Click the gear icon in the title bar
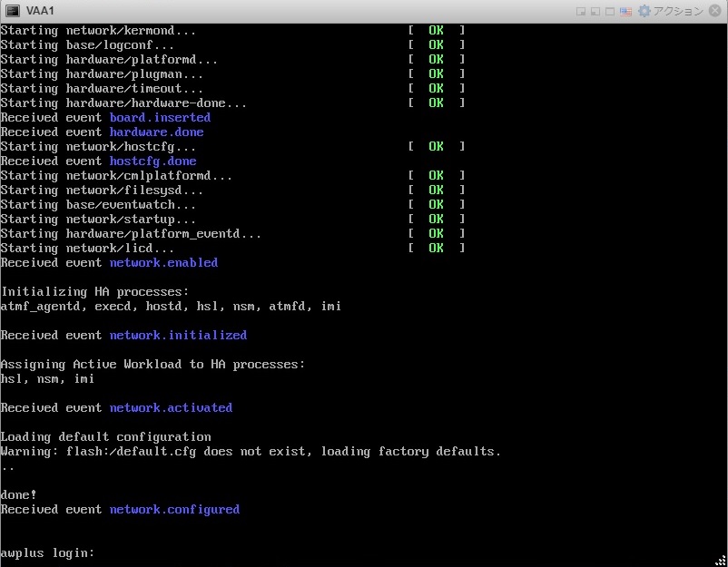Image resolution: width=728 pixels, height=567 pixels. (644, 11)
